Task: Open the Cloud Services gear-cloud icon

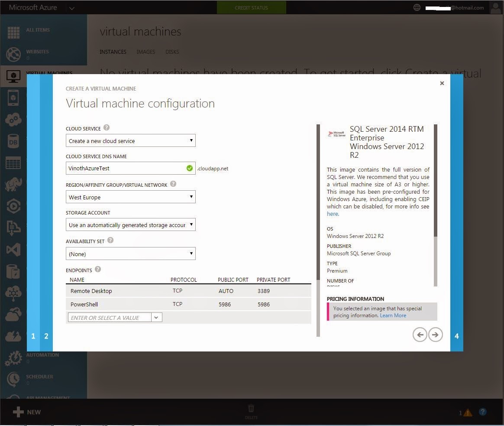Action: tap(13, 120)
